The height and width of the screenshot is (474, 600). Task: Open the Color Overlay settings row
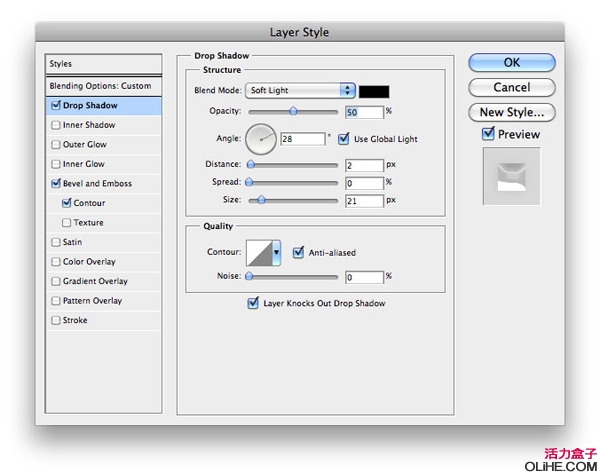[x=103, y=262]
